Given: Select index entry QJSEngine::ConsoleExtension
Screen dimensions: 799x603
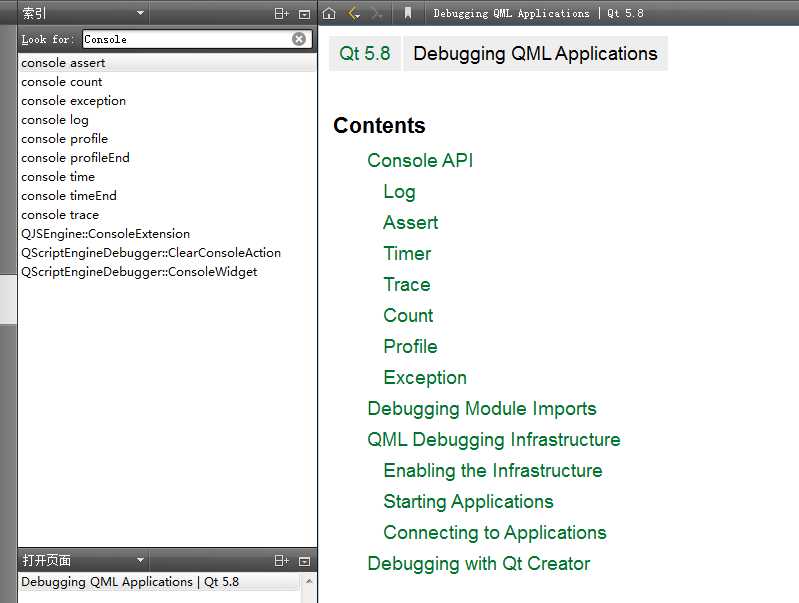Looking at the screenshot, I should pos(167,234).
